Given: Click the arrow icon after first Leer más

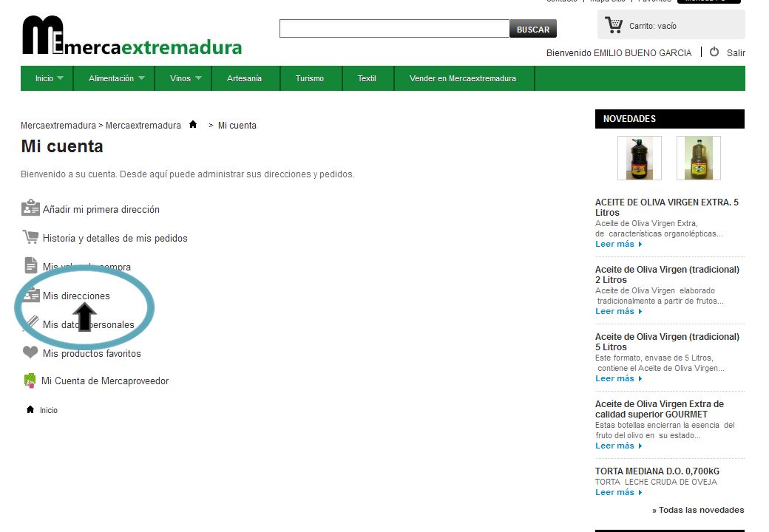Looking at the screenshot, I should coord(640,244).
